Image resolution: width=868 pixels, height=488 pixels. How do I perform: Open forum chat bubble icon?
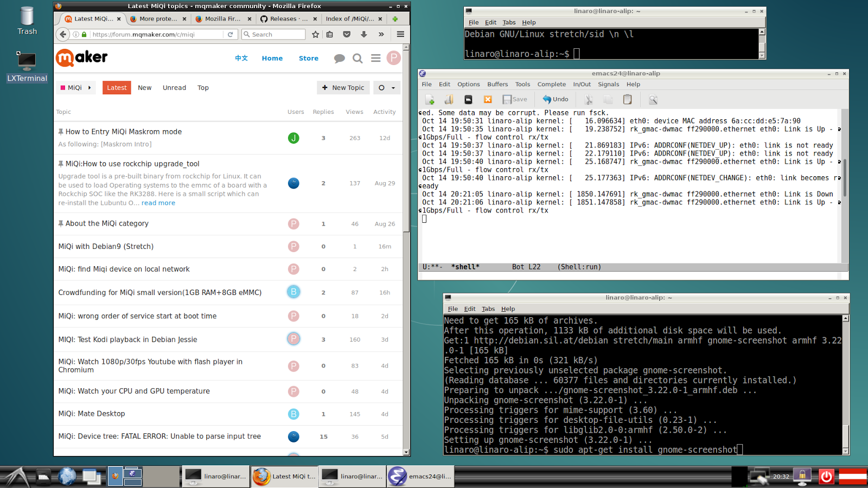(340, 58)
